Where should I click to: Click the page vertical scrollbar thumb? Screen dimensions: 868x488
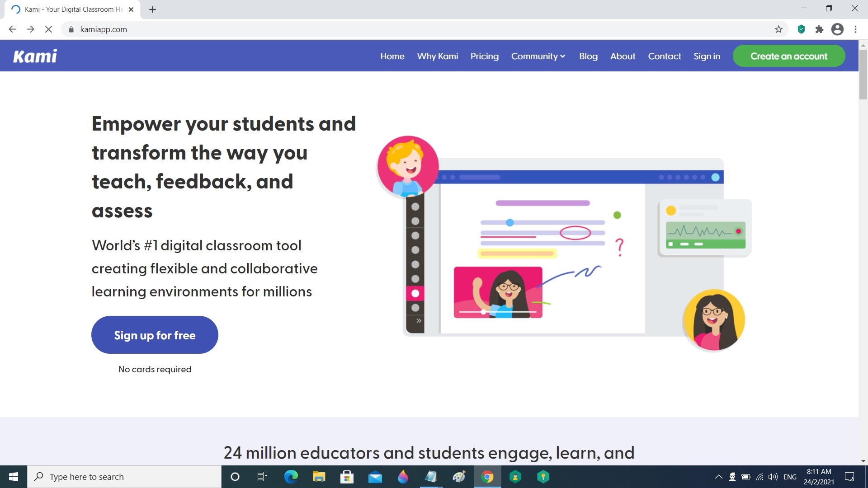pyautogui.click(x=863, y=75)
